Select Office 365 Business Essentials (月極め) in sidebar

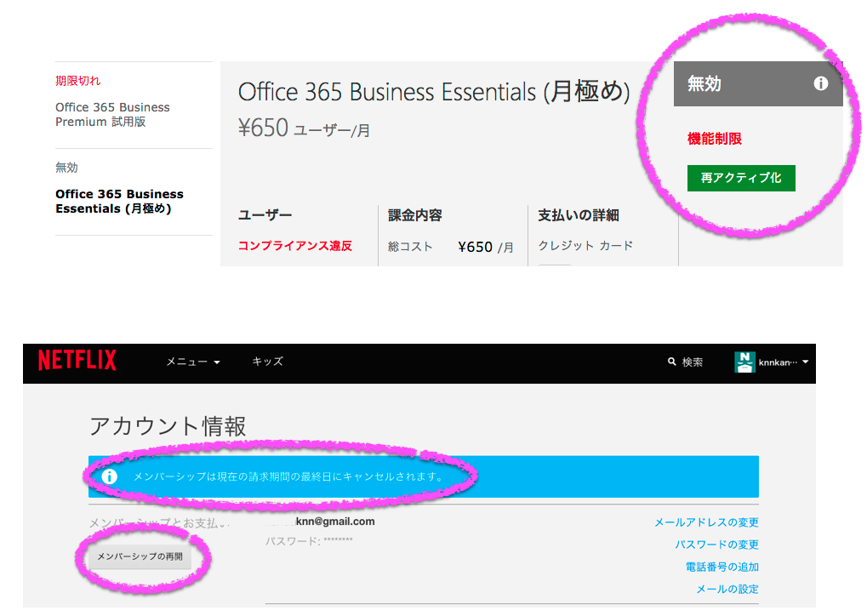point(119,202)
